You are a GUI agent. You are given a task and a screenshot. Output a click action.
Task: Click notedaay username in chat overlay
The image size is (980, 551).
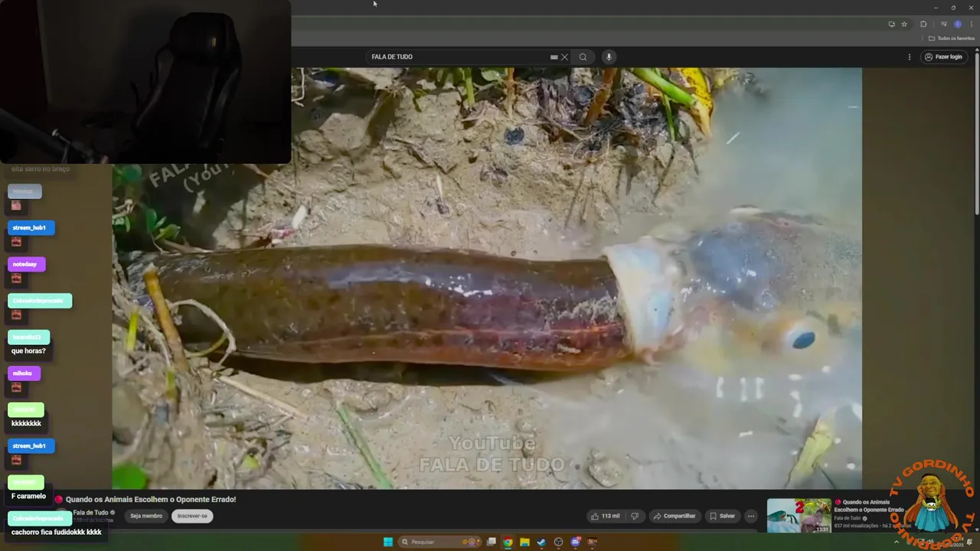[x=25, y=264]
